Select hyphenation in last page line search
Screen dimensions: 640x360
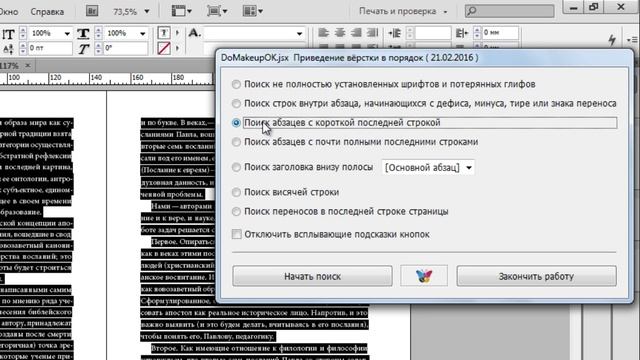tap(236, 211)
